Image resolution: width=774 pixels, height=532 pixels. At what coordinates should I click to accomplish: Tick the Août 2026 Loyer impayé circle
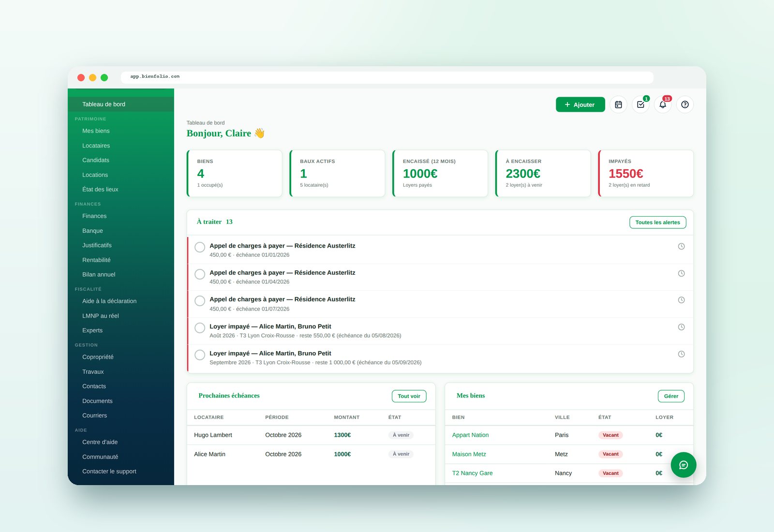[x=200, y=328]
